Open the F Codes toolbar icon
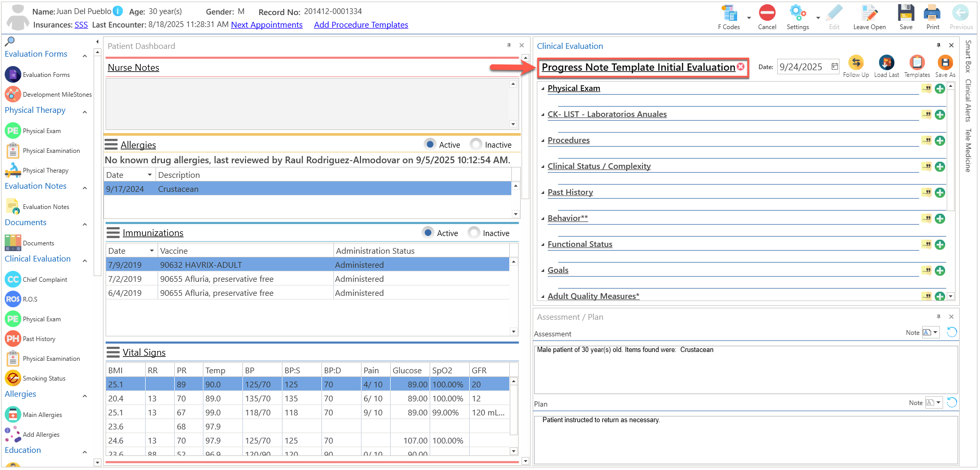The height and width of the screenshot is (470, 980). point(729,14)
